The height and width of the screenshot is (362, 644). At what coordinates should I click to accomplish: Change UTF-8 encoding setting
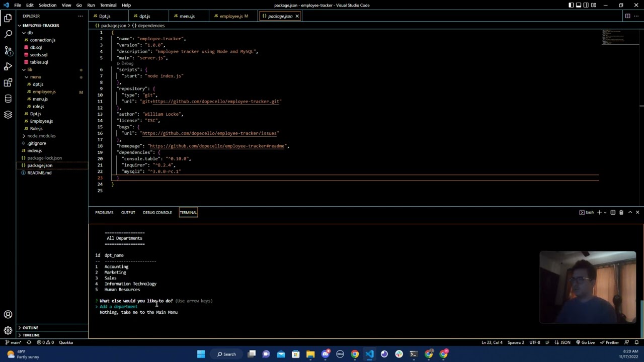(x=534, y=342)
